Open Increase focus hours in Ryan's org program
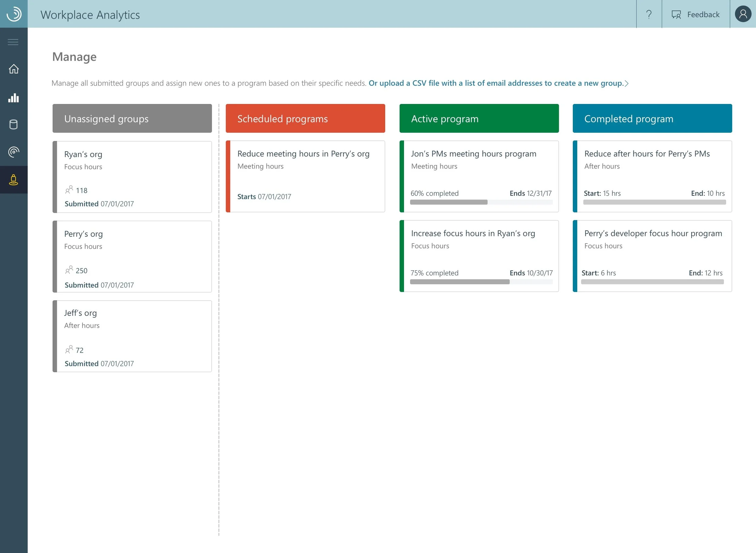 [x=479, y=256]
